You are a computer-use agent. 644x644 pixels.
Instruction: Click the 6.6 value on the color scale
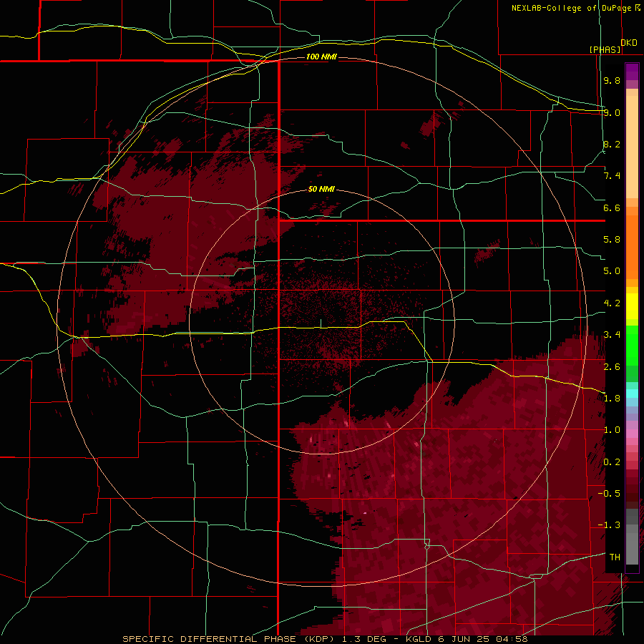pyautogui.click(x=612, y=208)
